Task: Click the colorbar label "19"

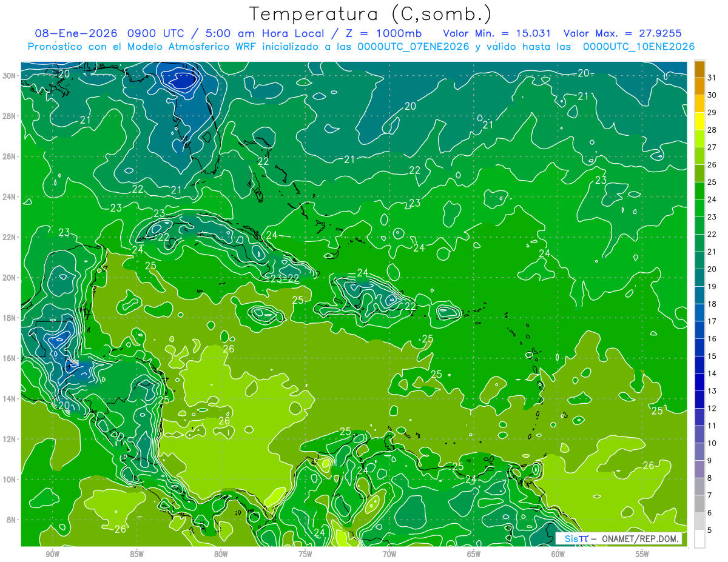Action: click(712, 286)
